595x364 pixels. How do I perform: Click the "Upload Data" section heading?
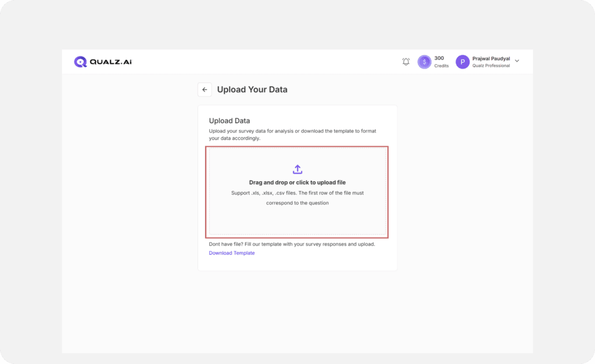pos(230,121)
